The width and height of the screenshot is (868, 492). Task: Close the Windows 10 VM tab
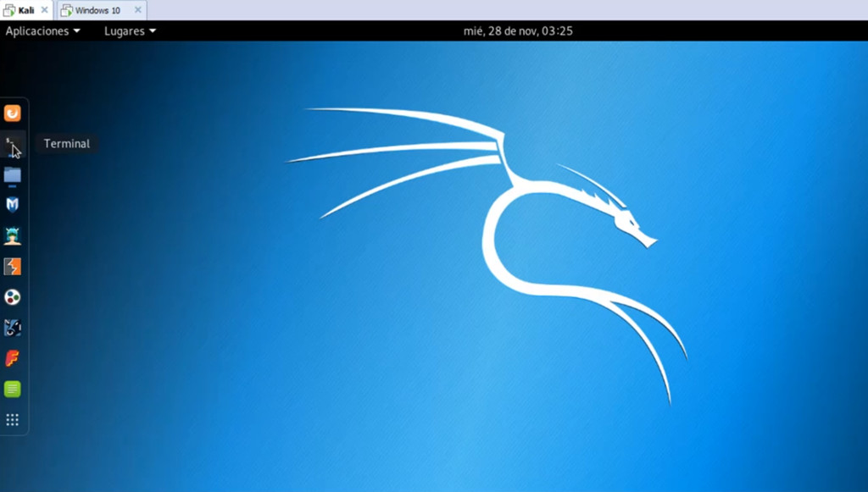(x=138, y=10)
